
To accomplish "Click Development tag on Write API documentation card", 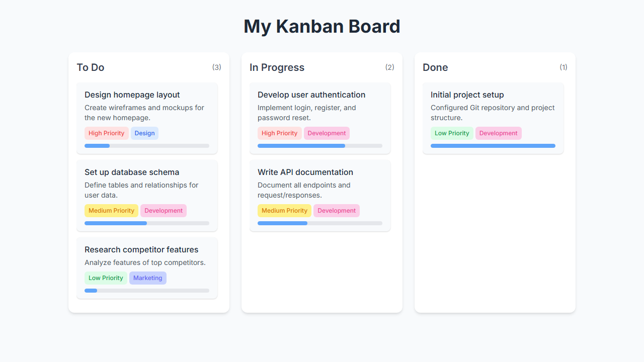I will 337,211.
